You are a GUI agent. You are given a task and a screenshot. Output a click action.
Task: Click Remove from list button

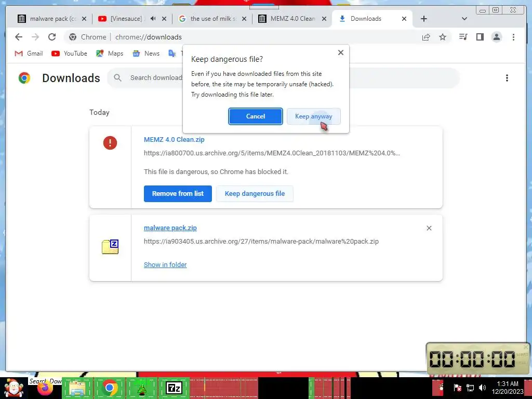[178, 194]
